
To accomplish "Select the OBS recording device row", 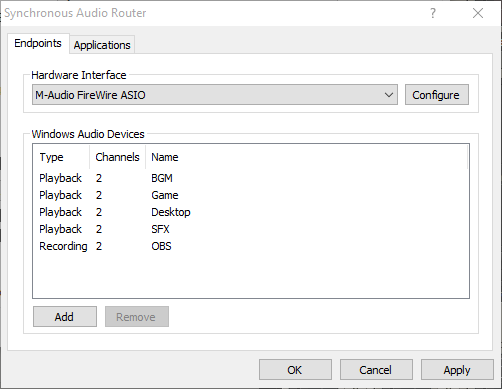I will tap(250, 246).
